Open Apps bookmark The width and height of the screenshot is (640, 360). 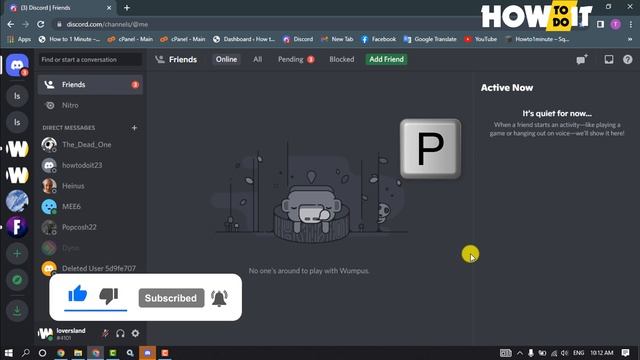19,39
